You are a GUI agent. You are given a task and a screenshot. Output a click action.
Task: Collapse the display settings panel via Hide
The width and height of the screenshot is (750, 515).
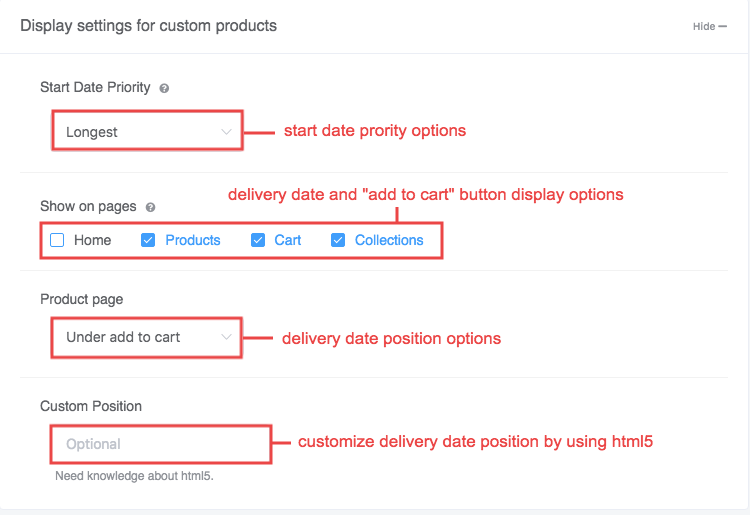pos(703,27)
